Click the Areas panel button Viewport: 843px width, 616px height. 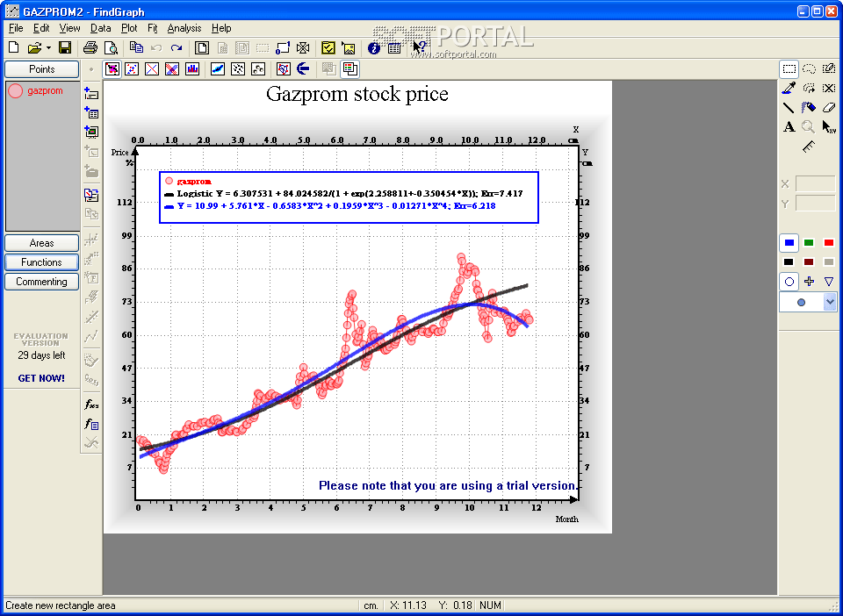(42, 243)
